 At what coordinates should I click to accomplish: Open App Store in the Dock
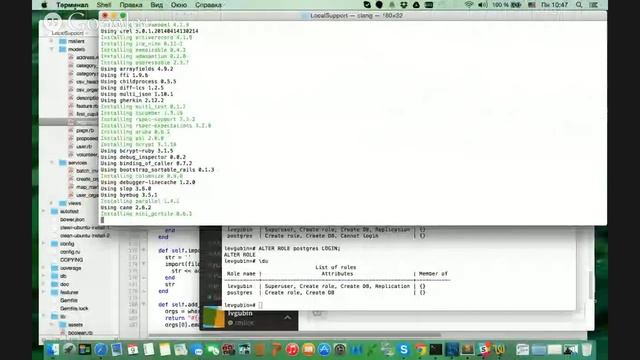coord(324,349)
